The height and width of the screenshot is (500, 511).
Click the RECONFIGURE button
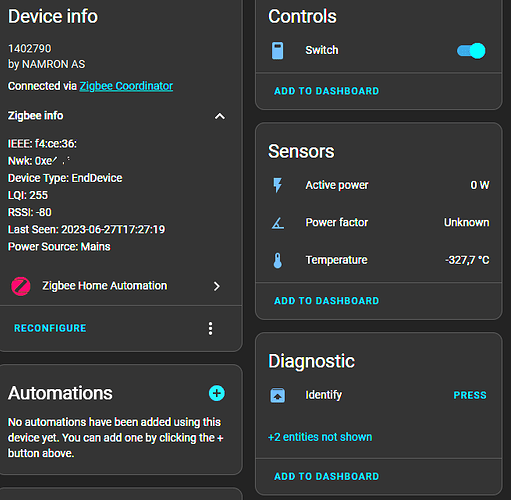pyautogui.click(x=50, y=328)
